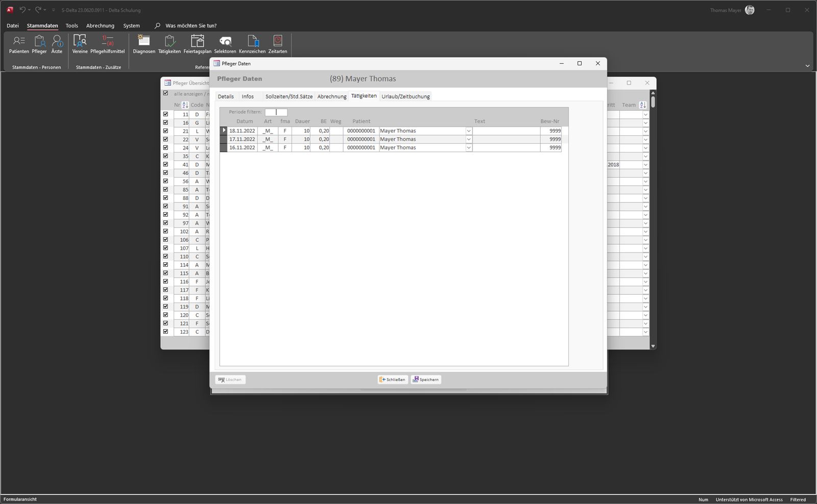Expand the Team dropdown for row 41
Screen dimensions: 817x504
(645, 165)
